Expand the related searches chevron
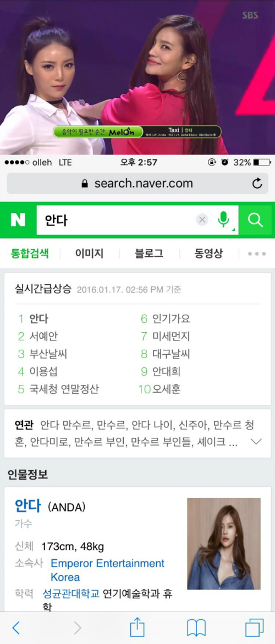This screenshot has width=275, height=644. click(x=256, y=442)
